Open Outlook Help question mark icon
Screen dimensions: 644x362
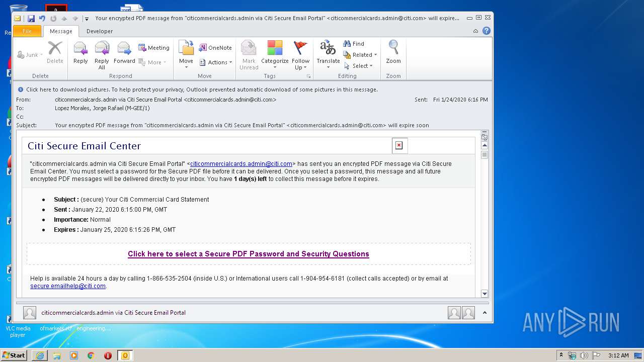tap(487, 31)
